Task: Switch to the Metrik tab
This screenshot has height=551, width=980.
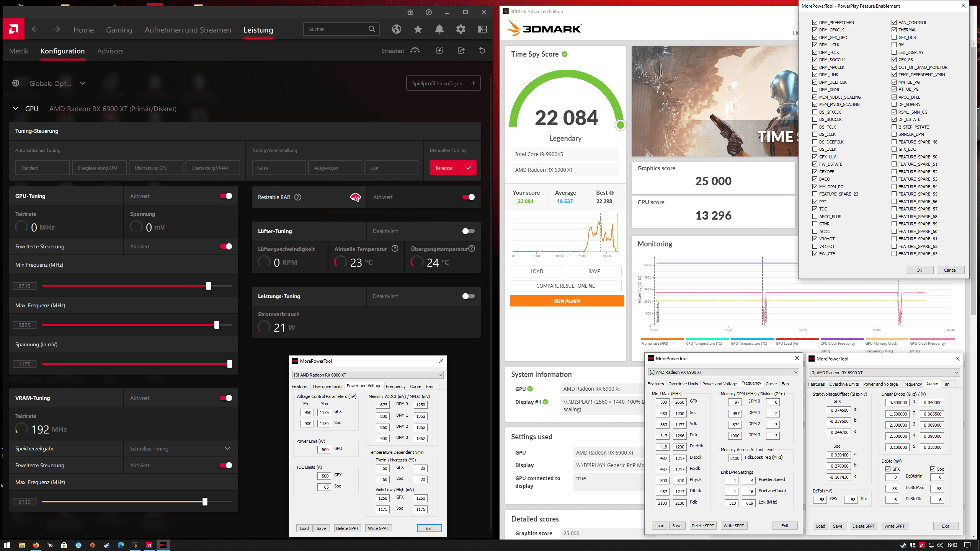Action: tap(19, 51)
